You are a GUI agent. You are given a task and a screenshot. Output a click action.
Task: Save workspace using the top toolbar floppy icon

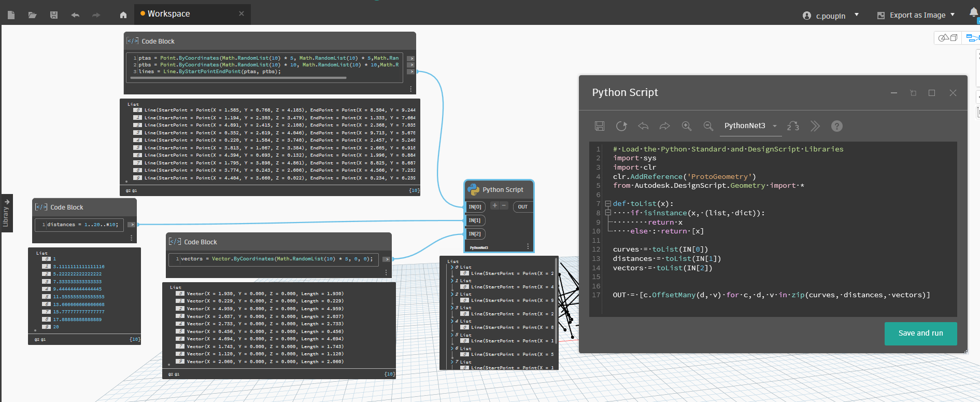[54, 15]
